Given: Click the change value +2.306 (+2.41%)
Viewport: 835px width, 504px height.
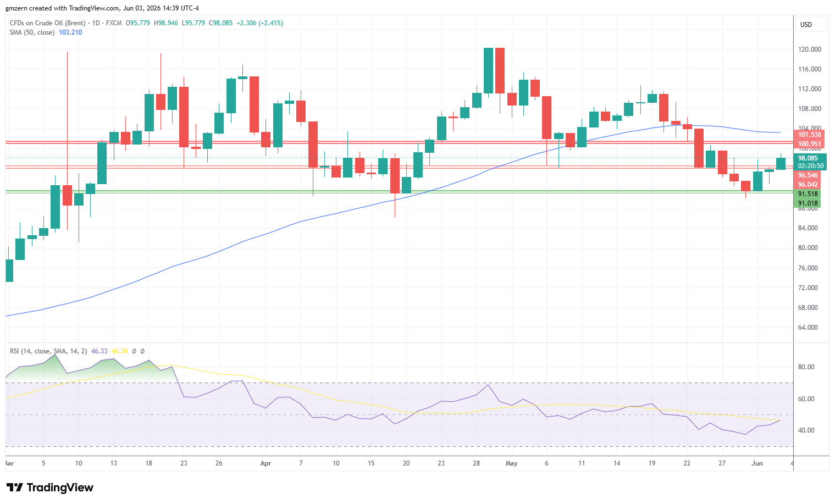Looking at the screenshot, I should 260,23.
